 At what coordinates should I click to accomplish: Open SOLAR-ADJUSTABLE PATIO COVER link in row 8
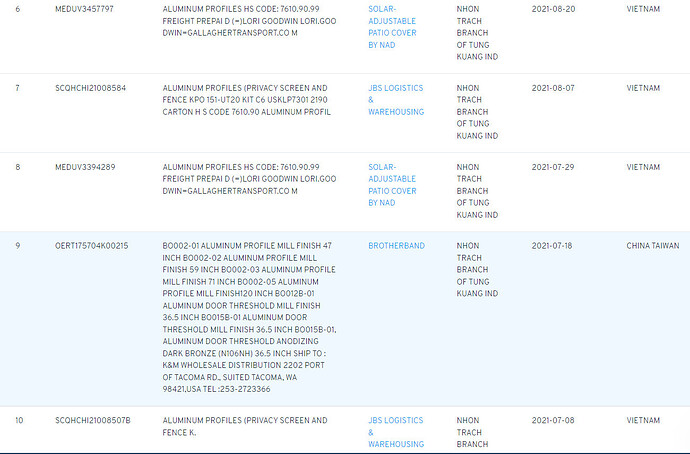click(392, 185)
